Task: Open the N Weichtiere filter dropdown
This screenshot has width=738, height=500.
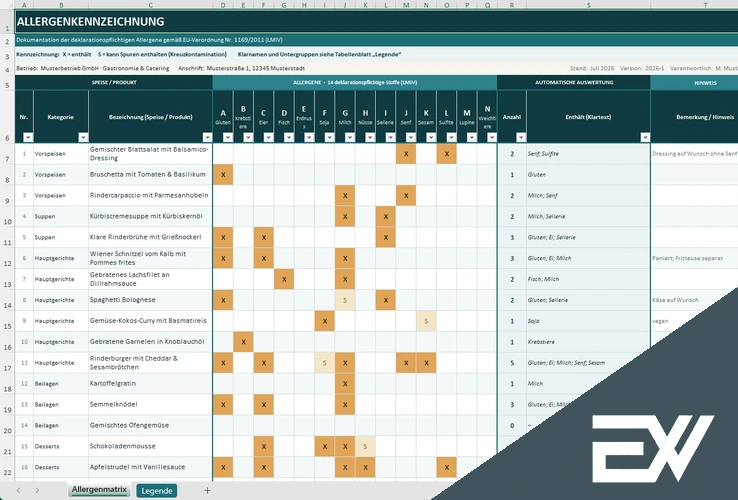Action: pos(492,137)
